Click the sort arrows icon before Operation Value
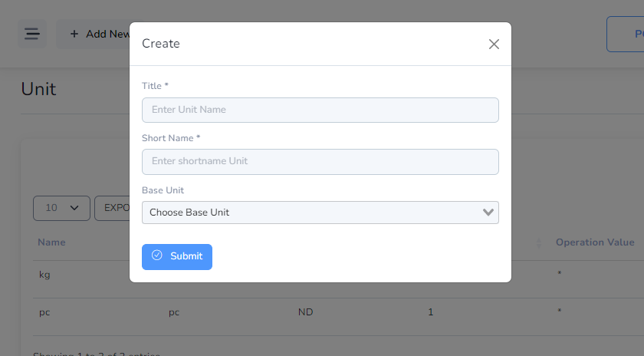The height and width of the screenshot is (356, 644). tap(538, 243)
